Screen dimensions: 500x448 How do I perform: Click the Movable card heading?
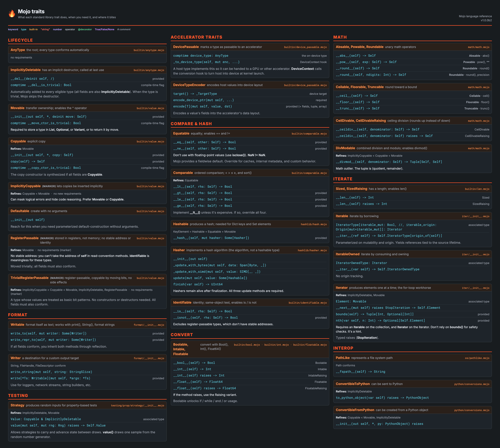pos(17,108)
